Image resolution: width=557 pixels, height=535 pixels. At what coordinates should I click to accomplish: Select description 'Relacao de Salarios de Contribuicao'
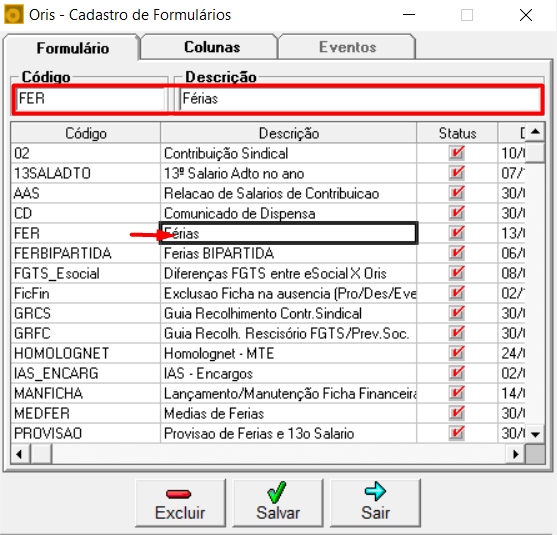(x=288, y=193)
